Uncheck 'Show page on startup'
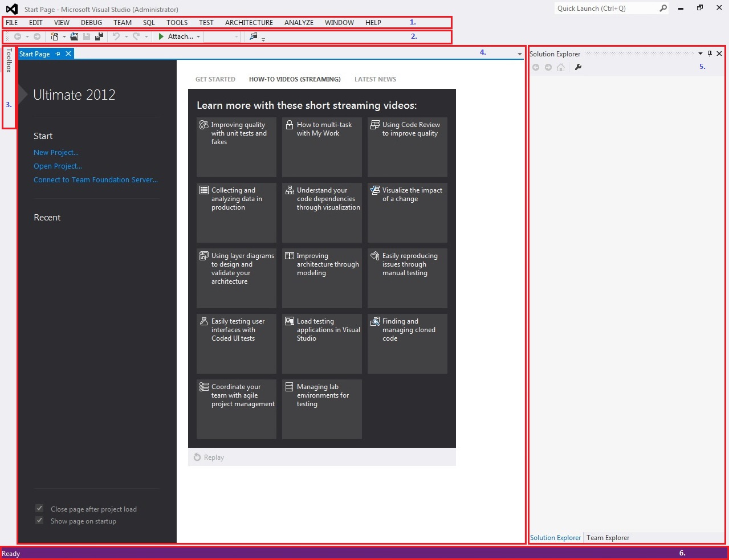The height and width of the screenshot is (560, 729). (x=39, y=520)
